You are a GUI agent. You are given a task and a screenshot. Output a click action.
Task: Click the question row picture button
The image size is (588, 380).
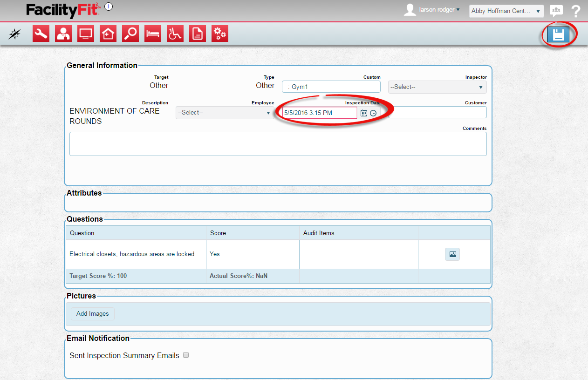[452, 254]
